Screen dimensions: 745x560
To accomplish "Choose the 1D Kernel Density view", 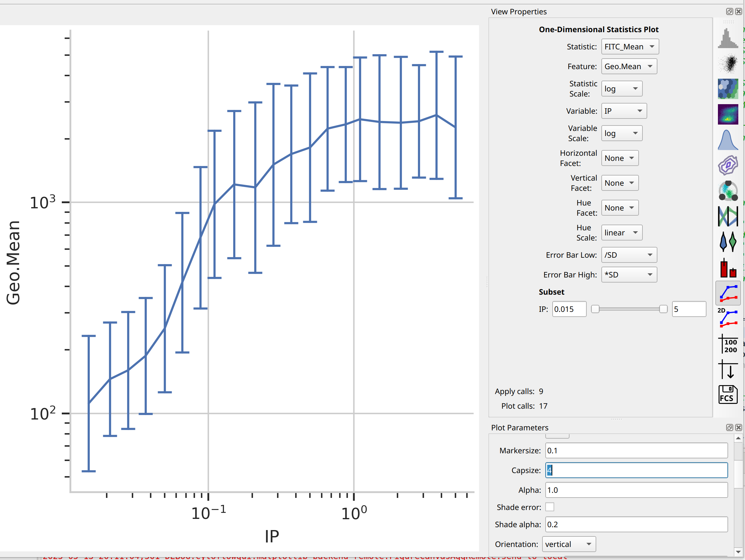I will (727, 140).
